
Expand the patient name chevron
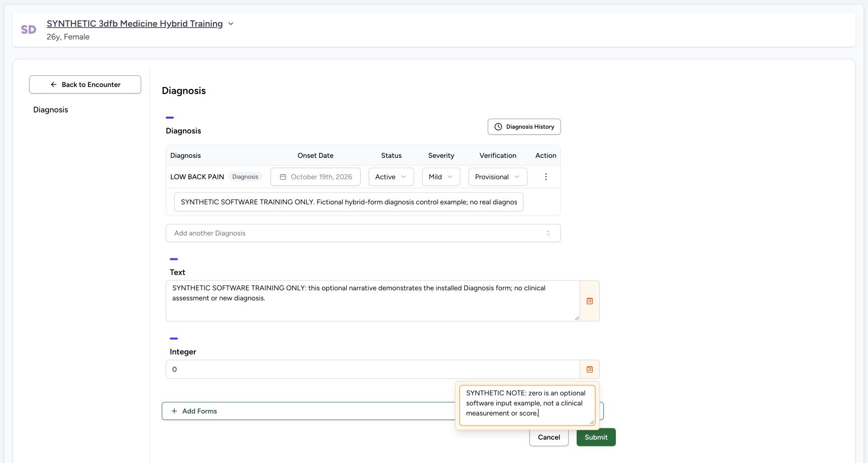coord(231,24)
